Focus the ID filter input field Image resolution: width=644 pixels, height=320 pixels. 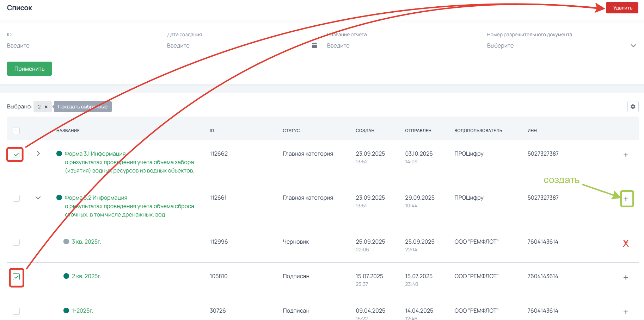[82, 46]
